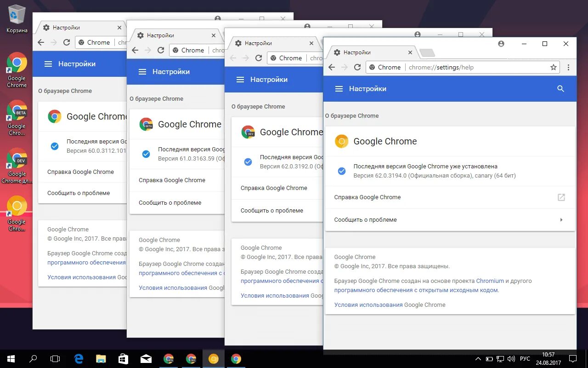Expand Сообщить о проблеме arrow in Canary
This screenshot has height=368, width=588.
(x=561, y=220)
